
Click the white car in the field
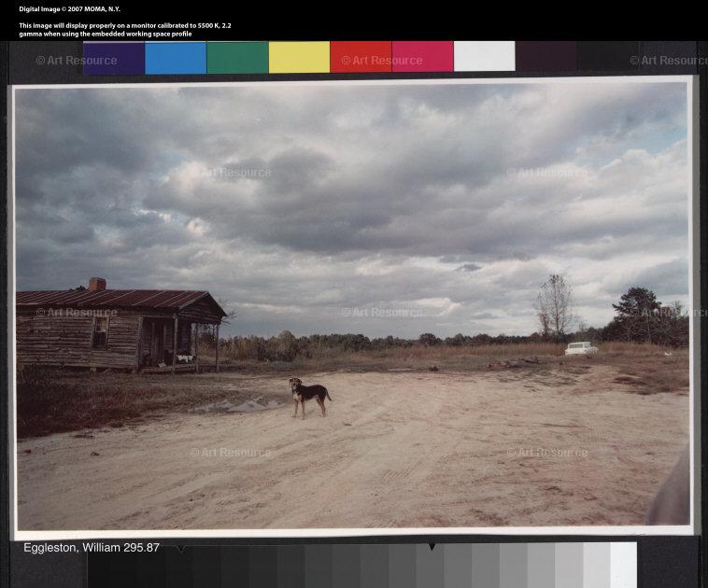(581, 348)
